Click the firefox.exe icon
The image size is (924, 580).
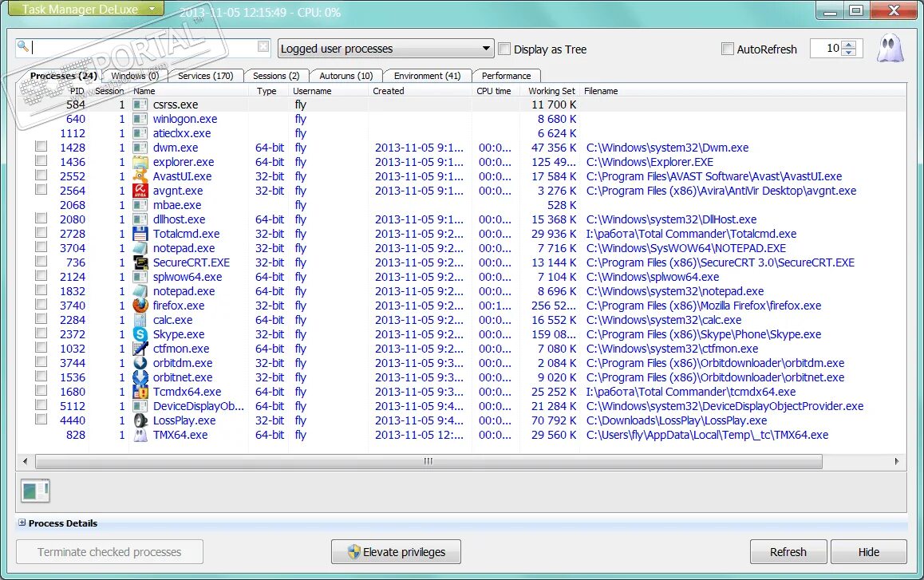click(140, 306)
